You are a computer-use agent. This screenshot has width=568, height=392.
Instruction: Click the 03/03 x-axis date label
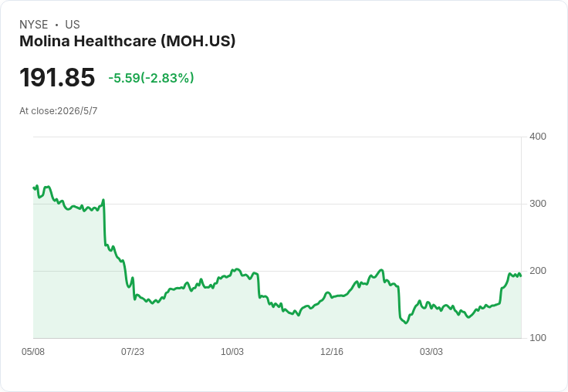click(431, 351)
